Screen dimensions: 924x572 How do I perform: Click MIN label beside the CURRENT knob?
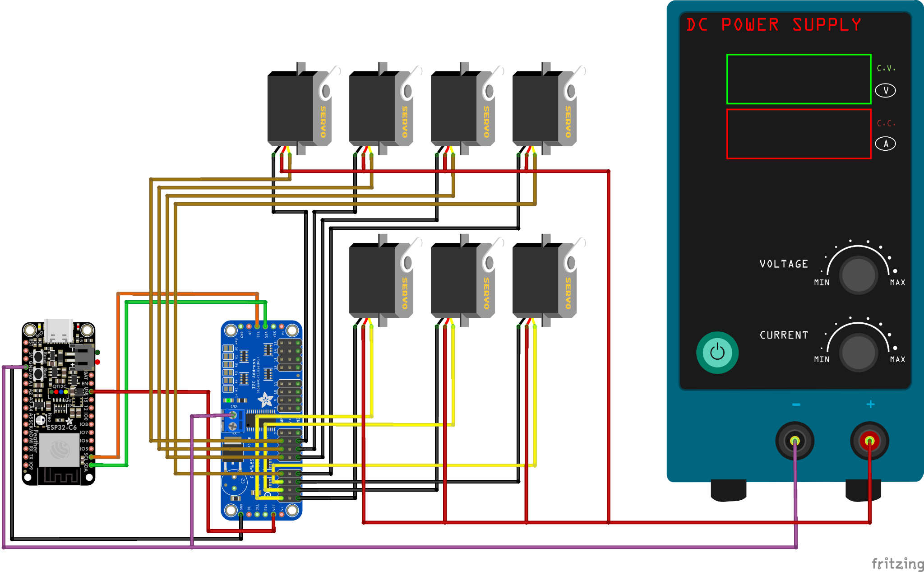[x=822, y=359]
